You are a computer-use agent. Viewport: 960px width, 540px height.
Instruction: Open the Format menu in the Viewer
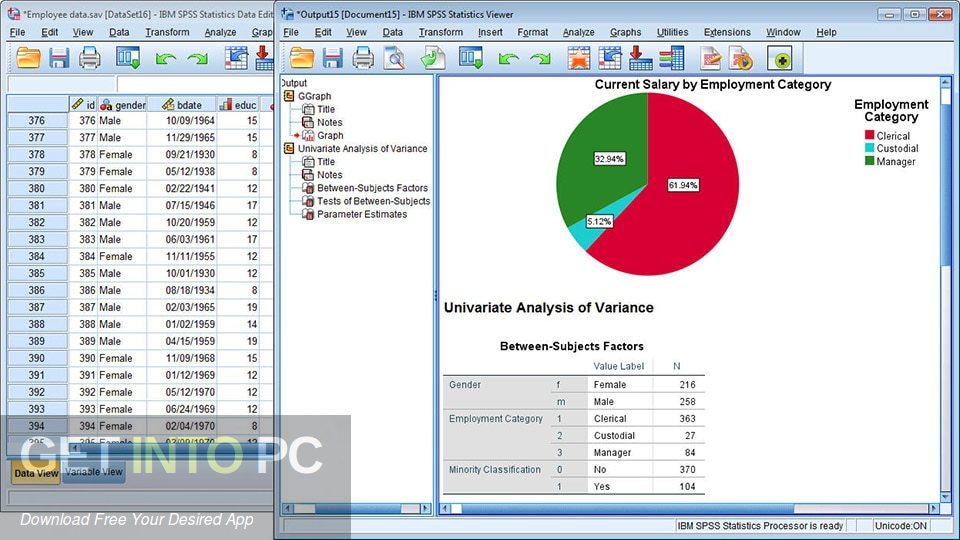point(532,32)
